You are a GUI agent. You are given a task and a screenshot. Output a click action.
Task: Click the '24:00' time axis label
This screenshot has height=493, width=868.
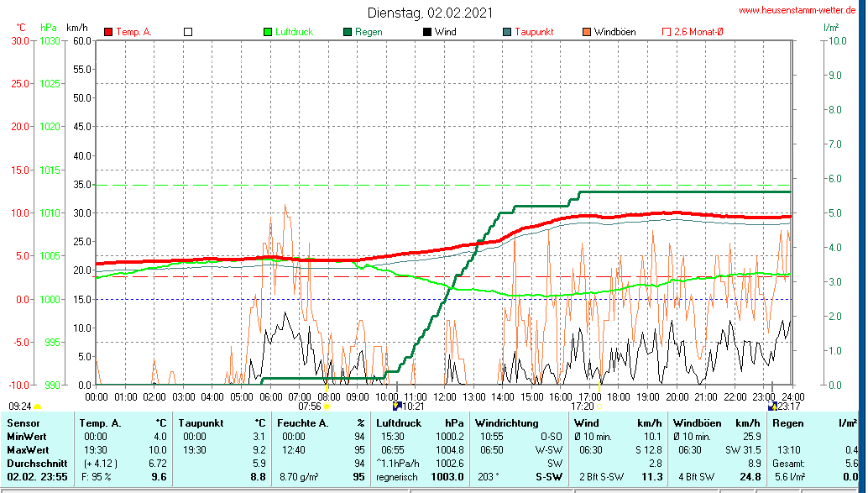click(792, 396)
